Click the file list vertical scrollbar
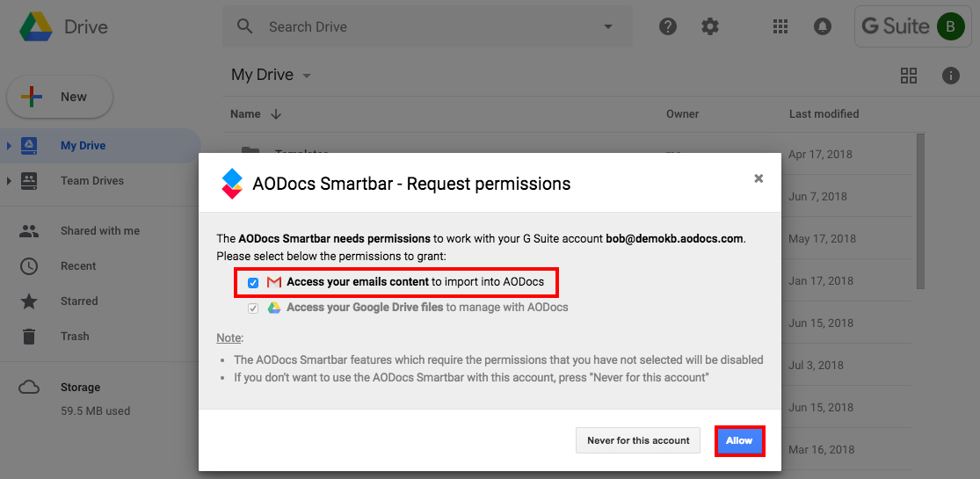Viewport: 980px width, 479px height. [920, 211]
